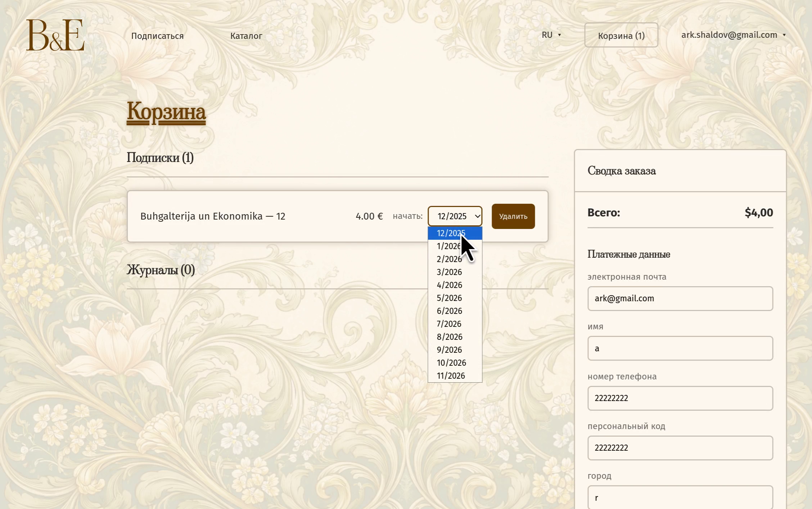Open the Подписаться menu item

157,36
